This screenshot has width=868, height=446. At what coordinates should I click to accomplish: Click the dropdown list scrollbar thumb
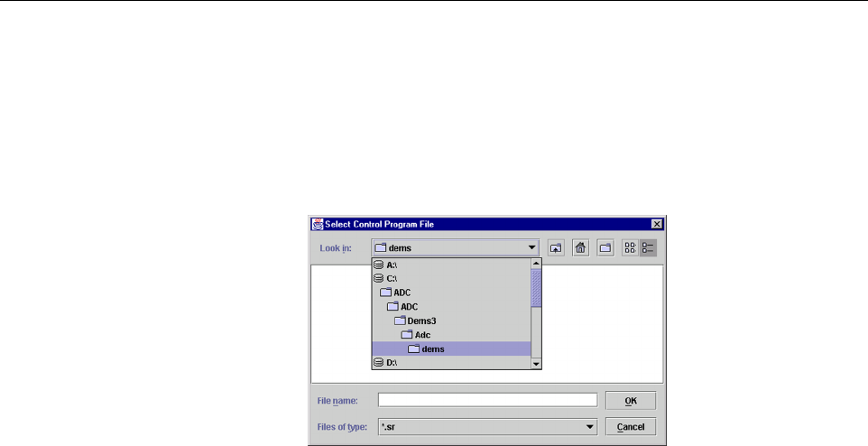pos(536,288)
